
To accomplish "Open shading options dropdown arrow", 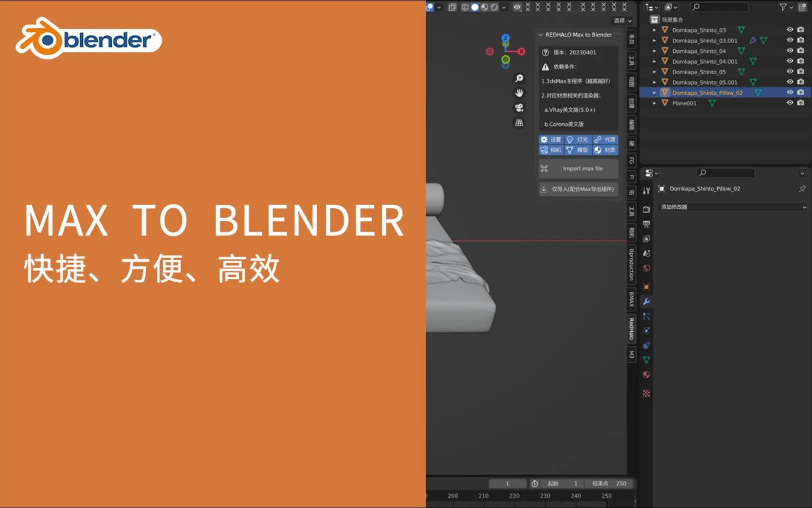I will [x=504, y=8].
